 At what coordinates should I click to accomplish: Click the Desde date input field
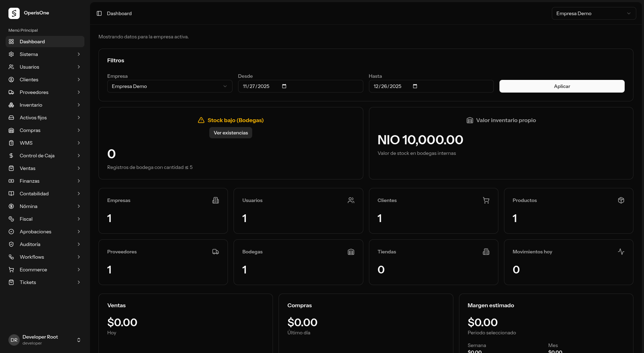pos(260,86)
